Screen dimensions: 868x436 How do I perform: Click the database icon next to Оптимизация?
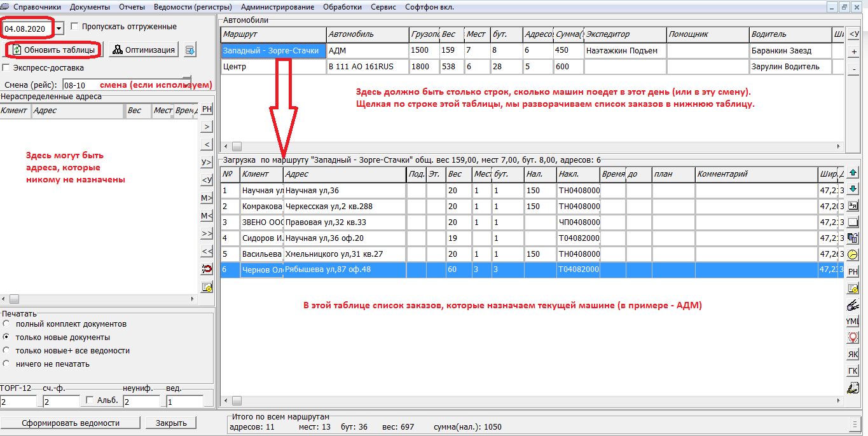190,50
